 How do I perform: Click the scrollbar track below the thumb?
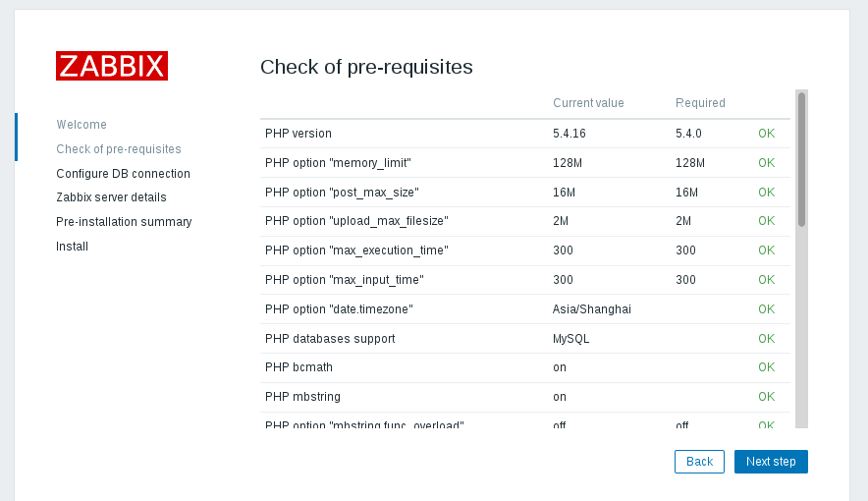tap(801, 326)
